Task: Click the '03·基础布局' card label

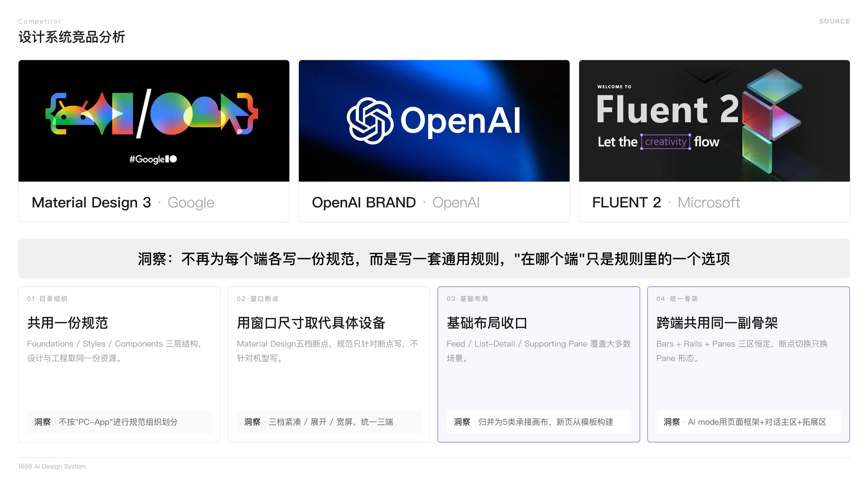Action: (467, 299)
